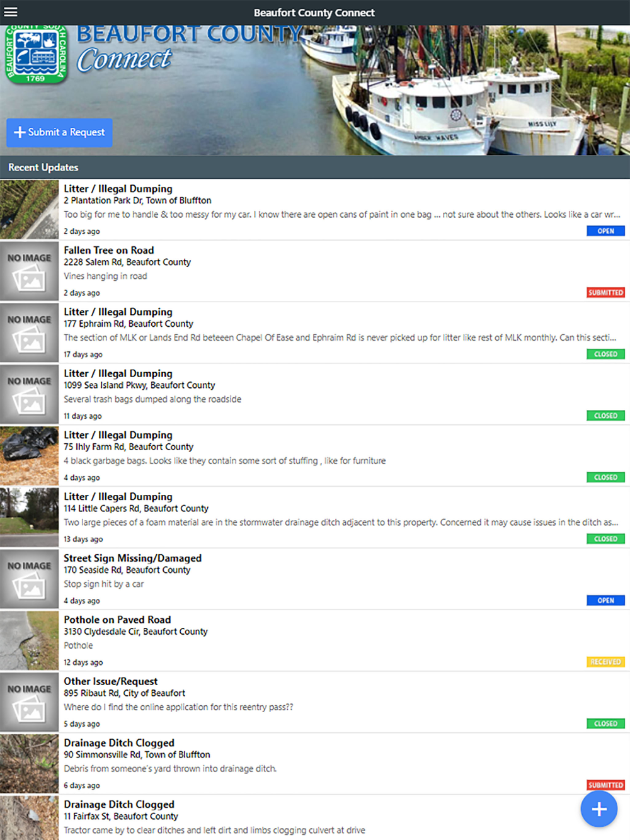Select the '90 Simmonsville Rd, Town of Bluffton' address
630x840 pixels.
click(137, 754)
